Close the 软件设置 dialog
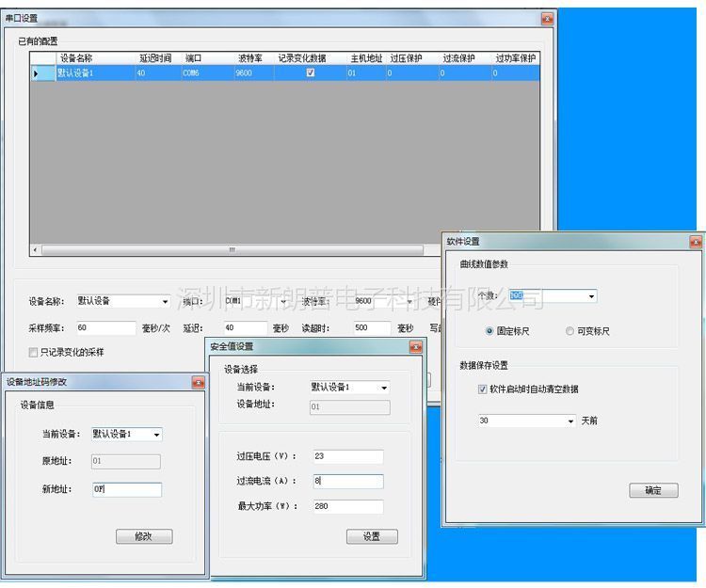Screen dimensions: 706x588 click(696, 243)
